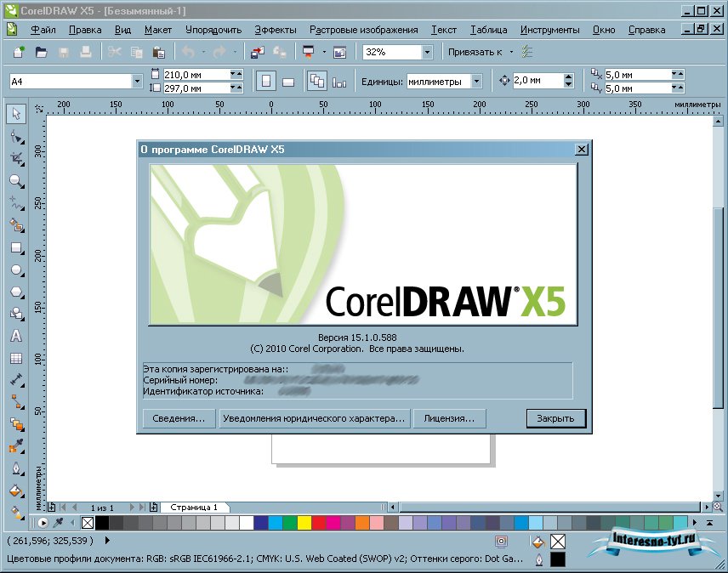
Task: Select the Table tool
Action: pyautogui.click(x=16, y=358)
